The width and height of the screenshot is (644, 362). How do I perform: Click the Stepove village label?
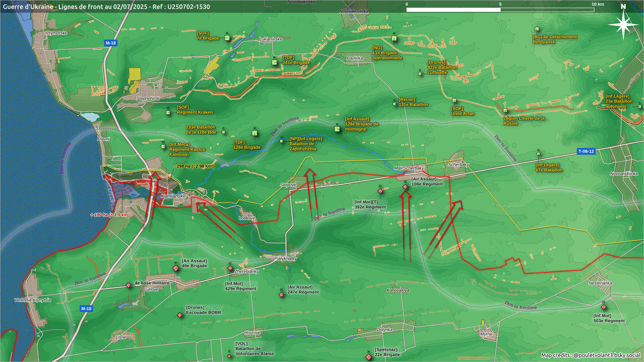[x=288, y=185]
